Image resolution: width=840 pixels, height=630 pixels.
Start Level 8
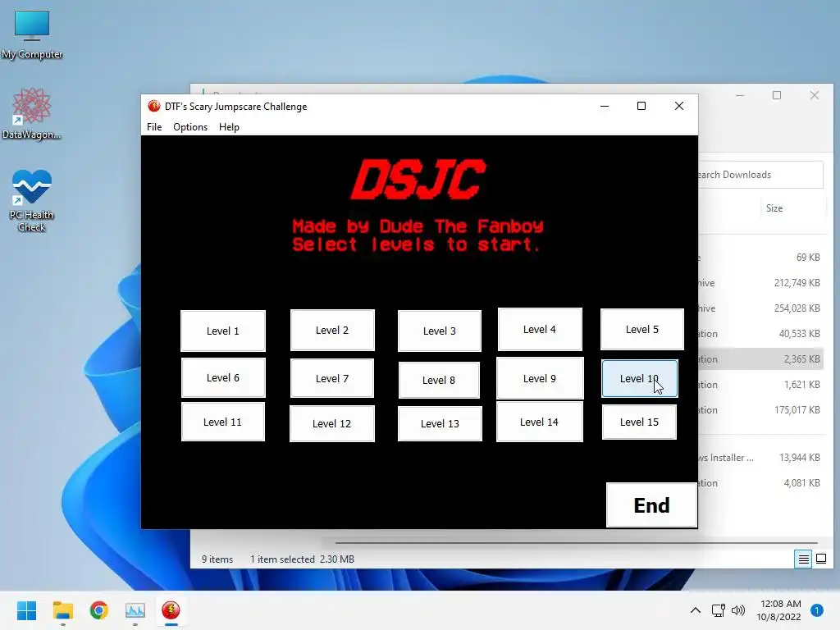[x=439, y=381]
